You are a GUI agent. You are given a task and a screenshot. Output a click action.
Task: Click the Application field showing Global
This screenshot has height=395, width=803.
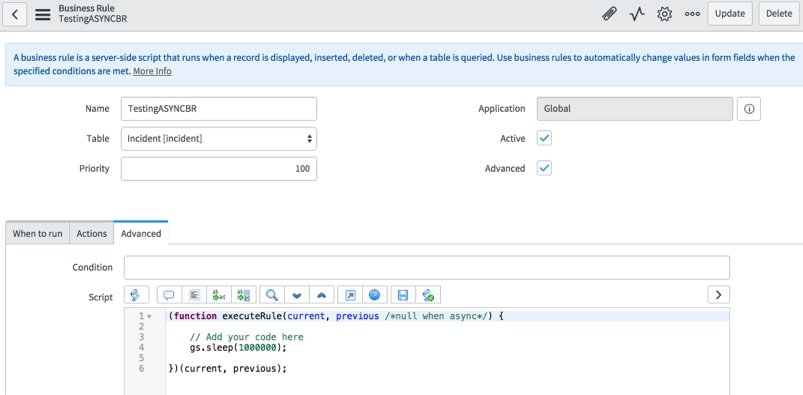[x=635, y=109]
